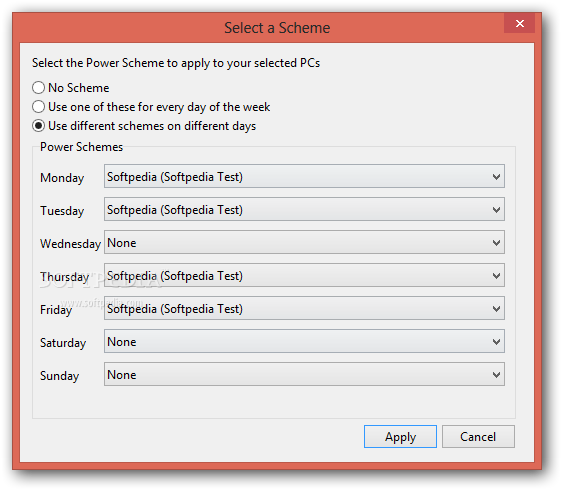Screen dimensions: 562x490
Task: Open Wednesday's scheme dropdown showing None
Action: (x=304, y=242)
